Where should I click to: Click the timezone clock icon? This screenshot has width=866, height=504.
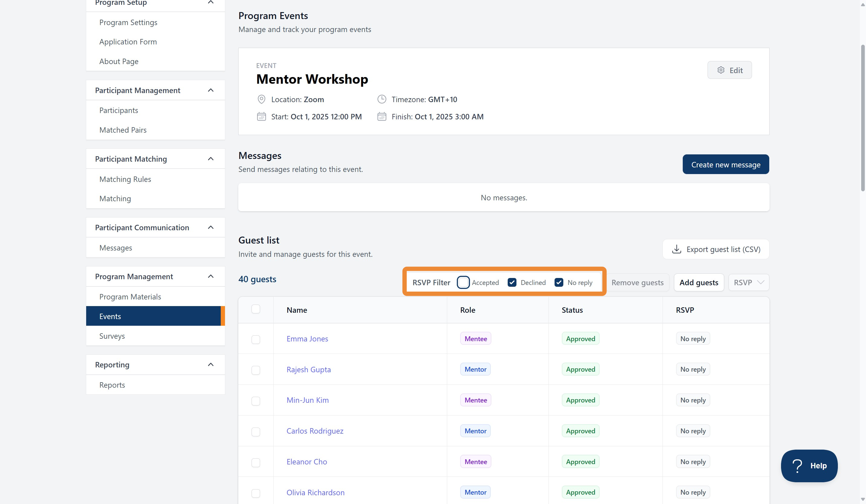(x=382, y=99)
